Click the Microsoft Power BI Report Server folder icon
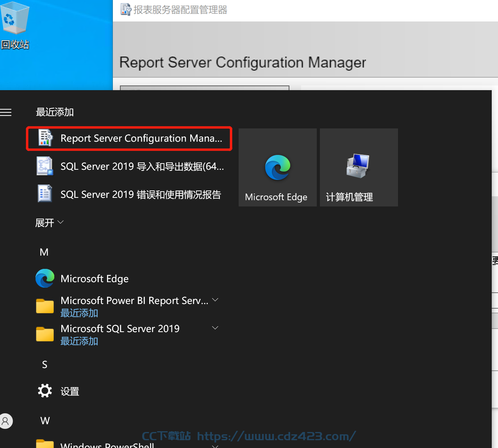 point(45,306)
